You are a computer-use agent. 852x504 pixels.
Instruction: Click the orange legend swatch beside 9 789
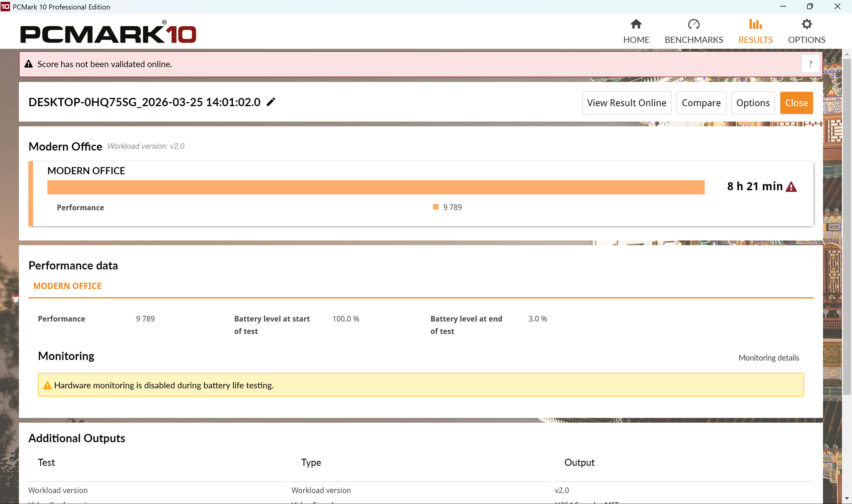coord(435,207)
